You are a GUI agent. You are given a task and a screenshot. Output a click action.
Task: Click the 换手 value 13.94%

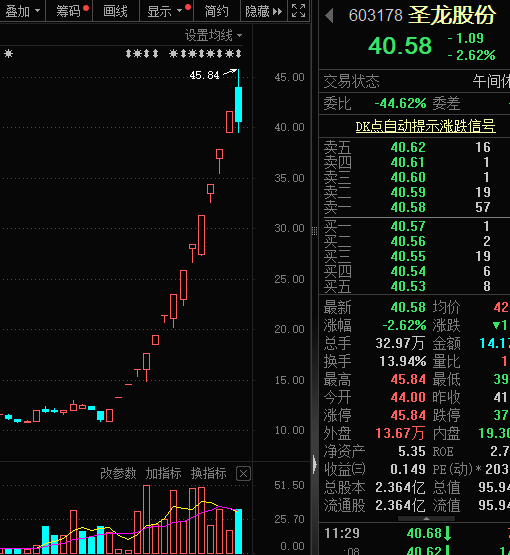point(403,361)
